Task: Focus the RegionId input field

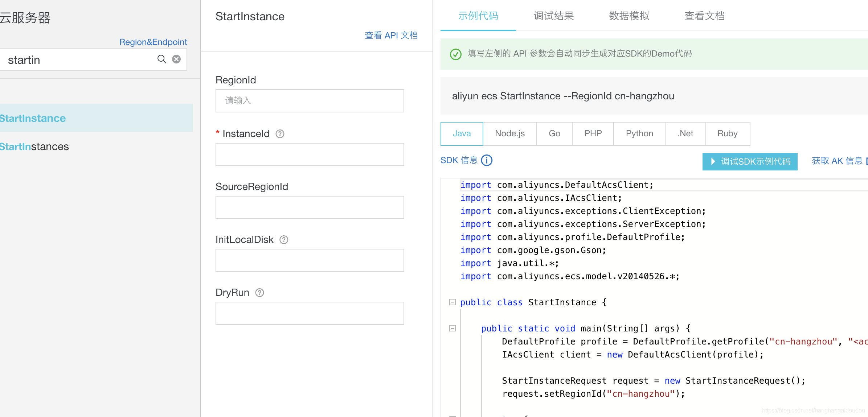Action: click(310, 101)
